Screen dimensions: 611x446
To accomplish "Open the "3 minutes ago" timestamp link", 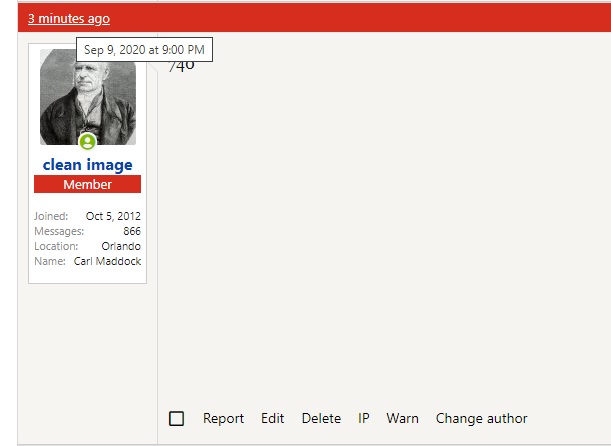I will [x=69, y=19].
